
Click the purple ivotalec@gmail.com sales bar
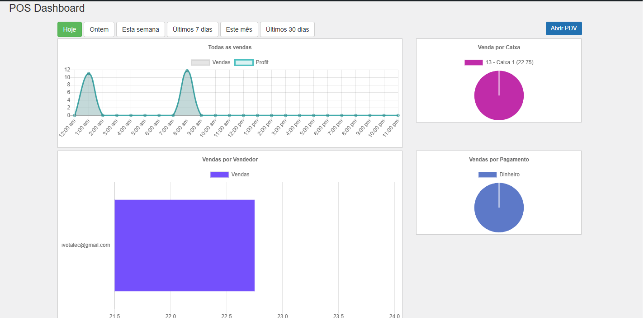185,245
